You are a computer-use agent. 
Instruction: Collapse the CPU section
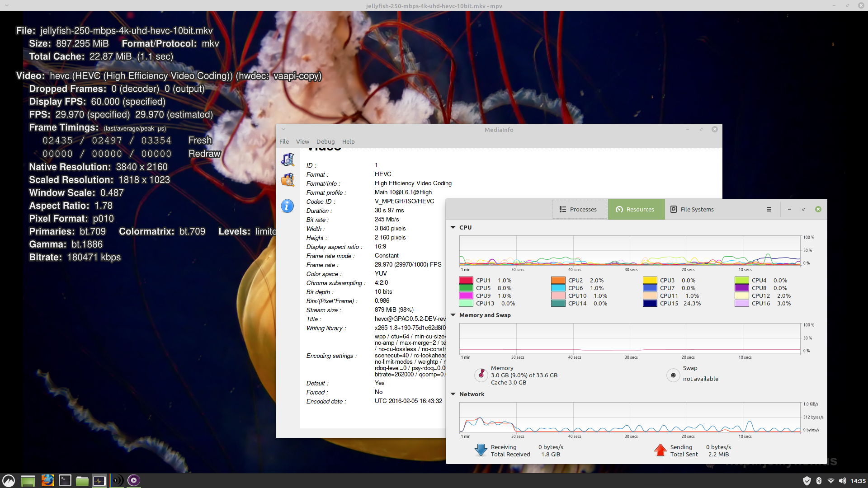453,227
